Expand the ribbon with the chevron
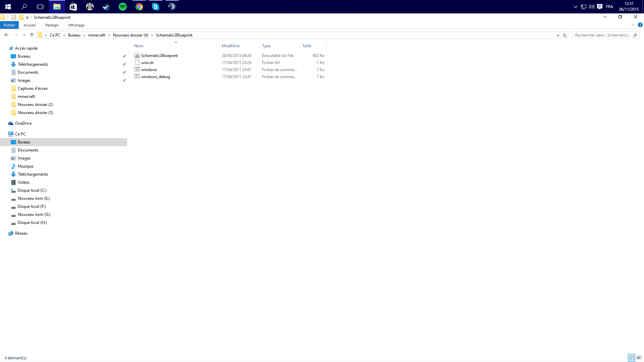The image size is (644, 362). click(633, 25)
